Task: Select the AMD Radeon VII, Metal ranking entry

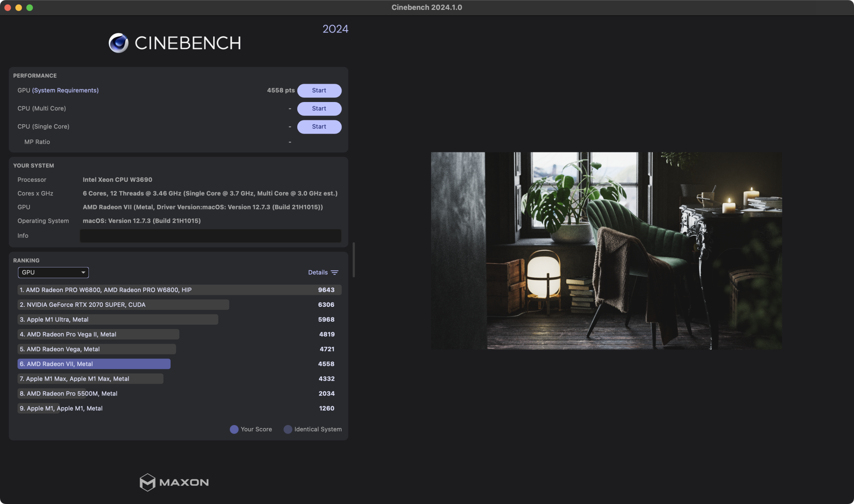Action: [x=94, y=364]
